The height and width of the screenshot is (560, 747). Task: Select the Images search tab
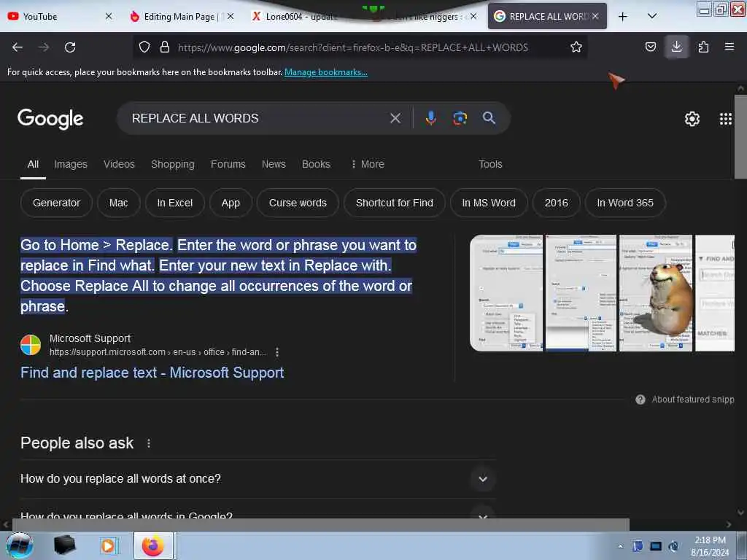(71, 164)
